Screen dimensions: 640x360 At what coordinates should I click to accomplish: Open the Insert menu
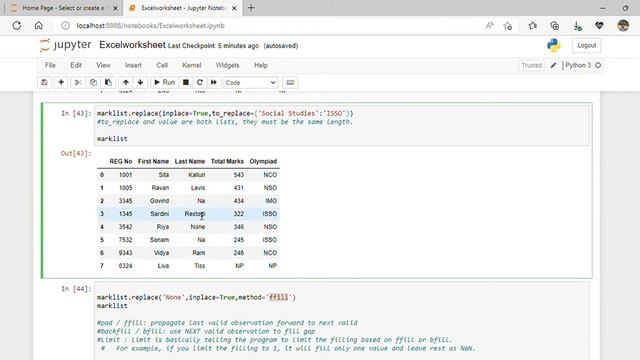point(133,65)
